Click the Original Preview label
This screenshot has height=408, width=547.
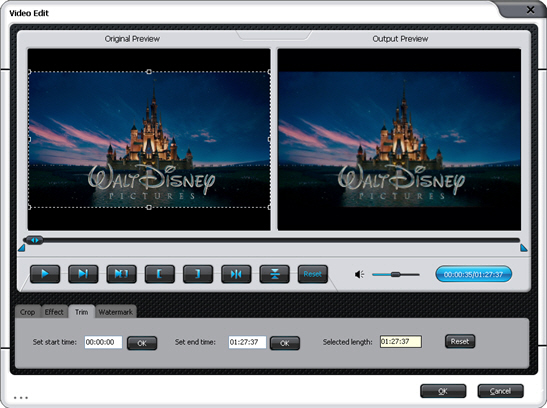tap(132, 39)
